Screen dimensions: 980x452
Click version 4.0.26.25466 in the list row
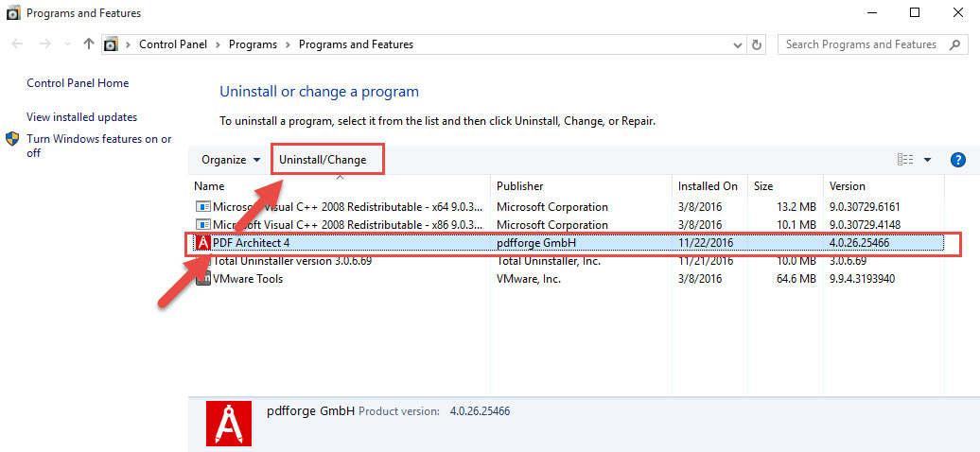(x=859, y=243)
